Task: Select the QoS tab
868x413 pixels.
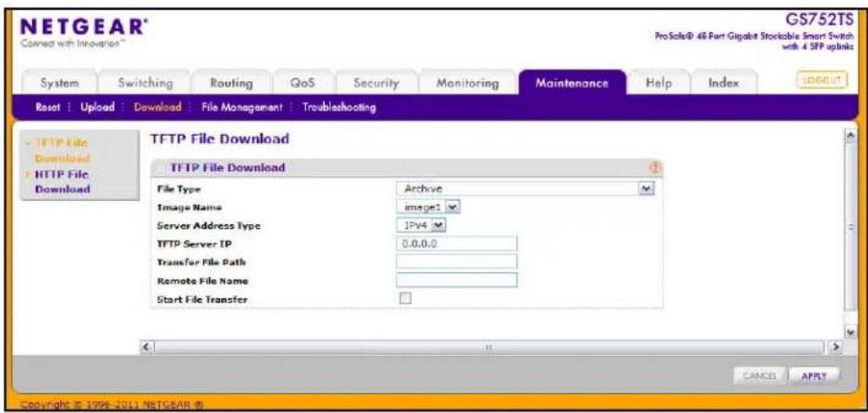Action: [303, 83]
